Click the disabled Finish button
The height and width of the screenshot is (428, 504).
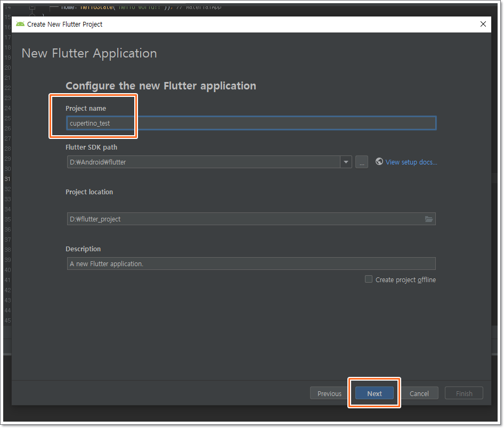click(464, 393)
